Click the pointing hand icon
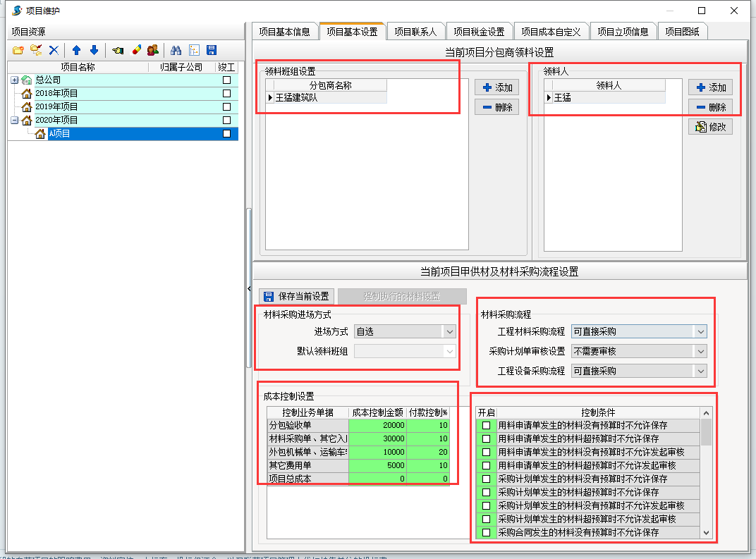The image size is (756, 559). click(117, 50)
